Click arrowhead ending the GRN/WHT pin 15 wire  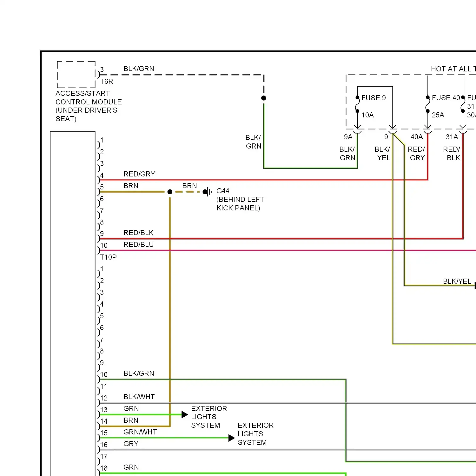click(x=232, y=438)
